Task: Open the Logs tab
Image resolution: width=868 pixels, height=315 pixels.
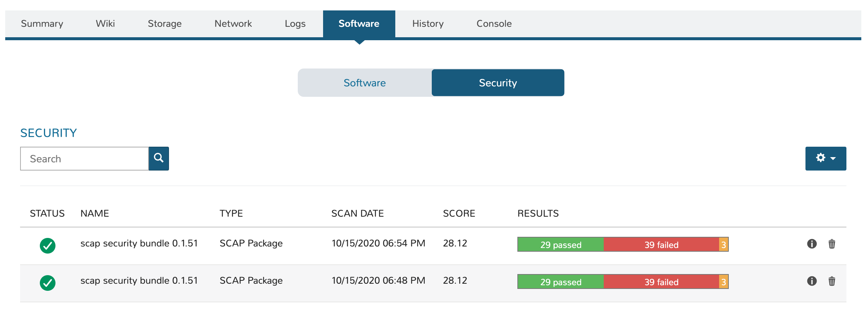Action: point(295,24)
